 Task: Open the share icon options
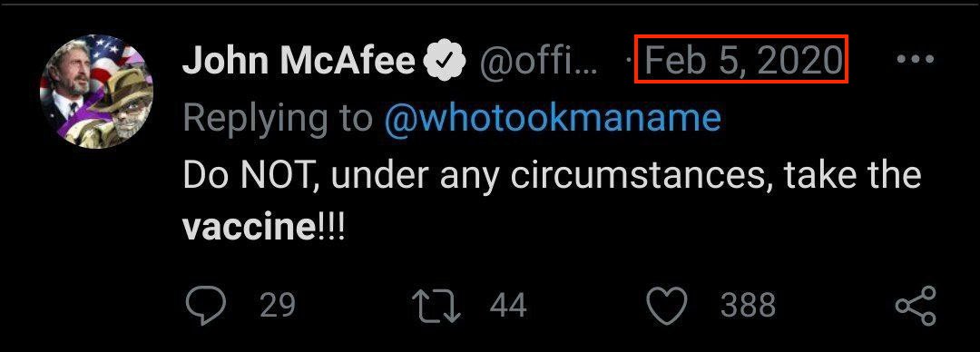(x=916, y=306)
